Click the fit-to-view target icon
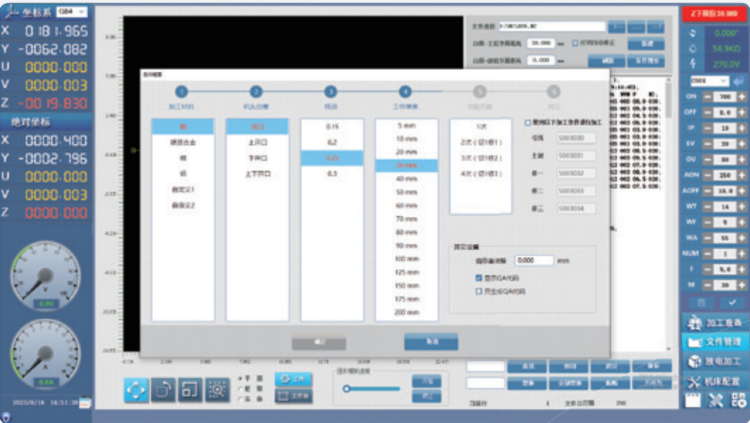This screenshot has width=750, height=423. point(215,391)
